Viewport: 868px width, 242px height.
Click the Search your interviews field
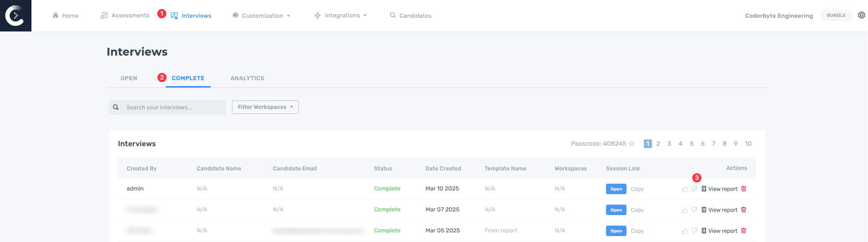tap(173, 108)
